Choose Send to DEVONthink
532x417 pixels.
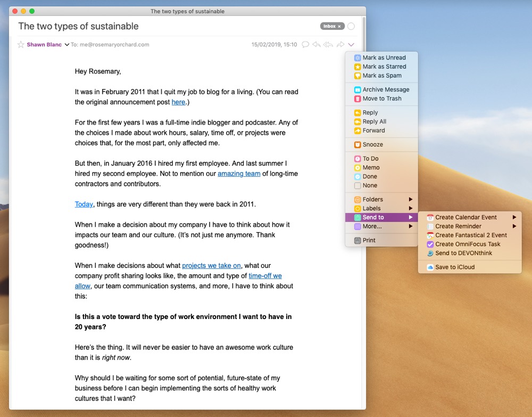470,253
